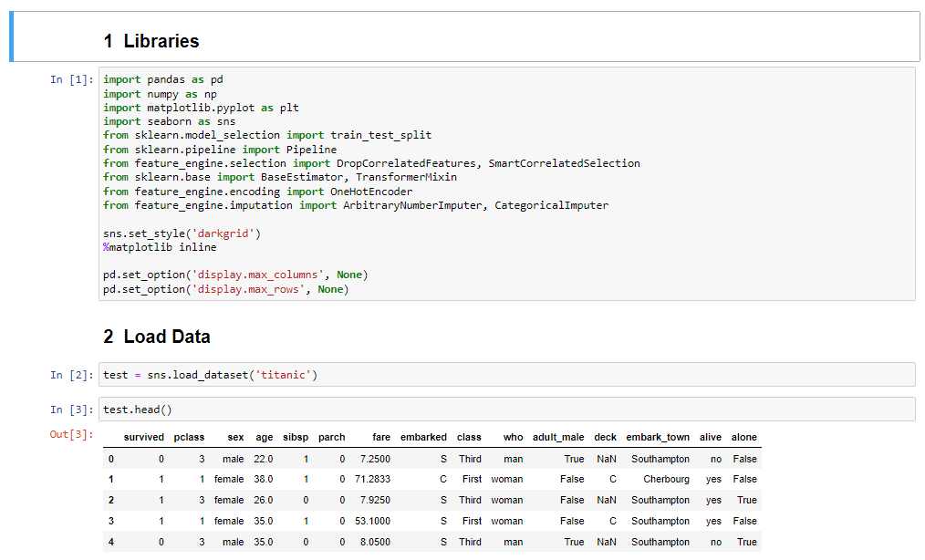Click the "alone" column header
This screenshot has width=925, height=560.
click(744, 437)
